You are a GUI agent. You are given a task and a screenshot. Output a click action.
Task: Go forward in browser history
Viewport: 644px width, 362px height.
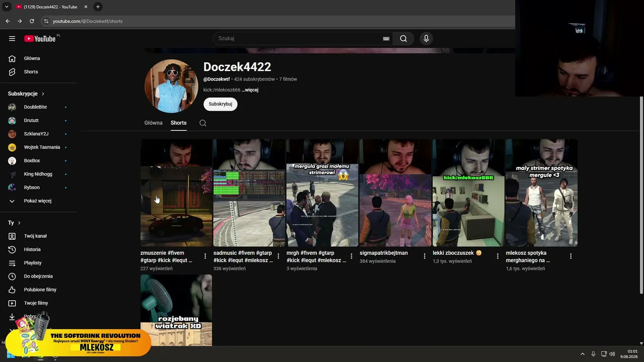coord(20,21)
